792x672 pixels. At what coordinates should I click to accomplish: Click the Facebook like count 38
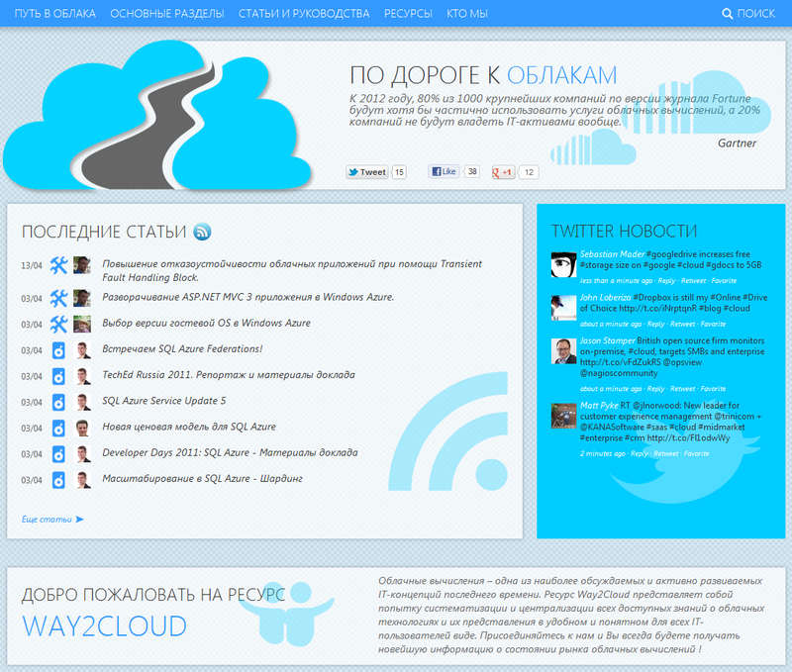click(472, 171)
